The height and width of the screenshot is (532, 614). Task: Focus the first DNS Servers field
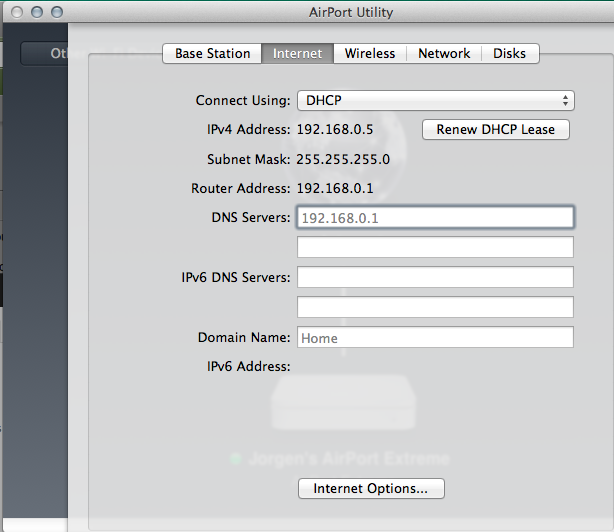[x=435, y=217]
